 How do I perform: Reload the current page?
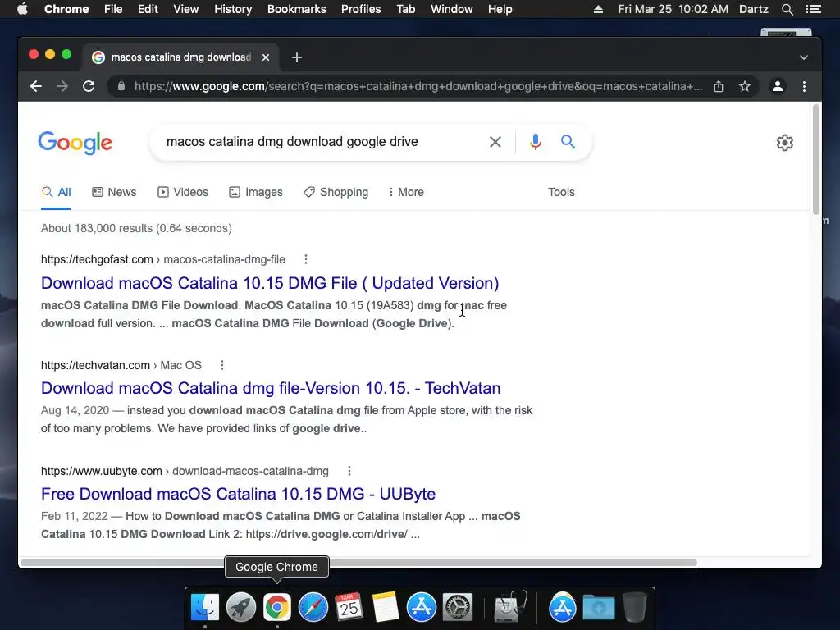[89, 86]
